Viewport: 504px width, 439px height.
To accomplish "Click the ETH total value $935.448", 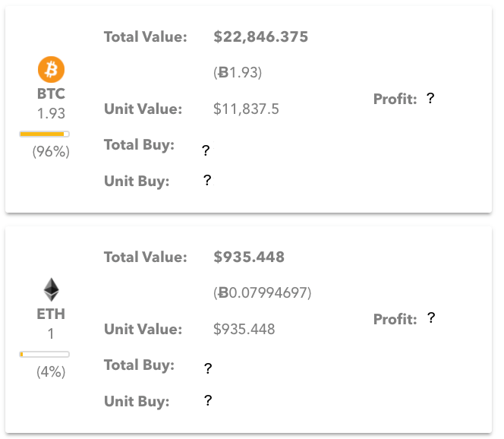I will click(x=249, y=257).
